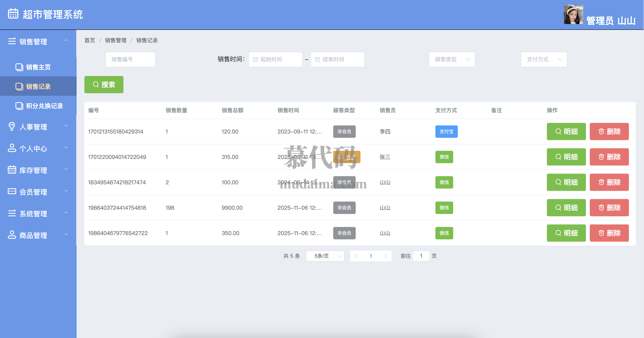The width and height of the screenshot is (644, 338).
Task: Click the card icon beside 会员管理
Action: coord(12,191)
